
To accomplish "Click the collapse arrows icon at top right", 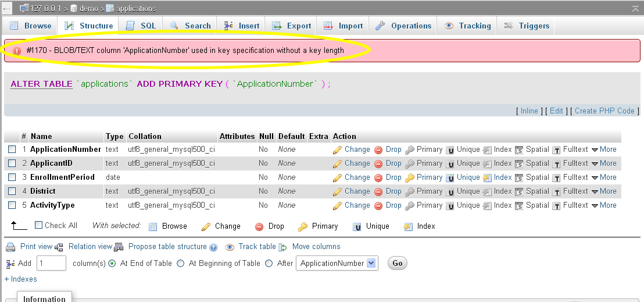I will [x=635, y=8].
